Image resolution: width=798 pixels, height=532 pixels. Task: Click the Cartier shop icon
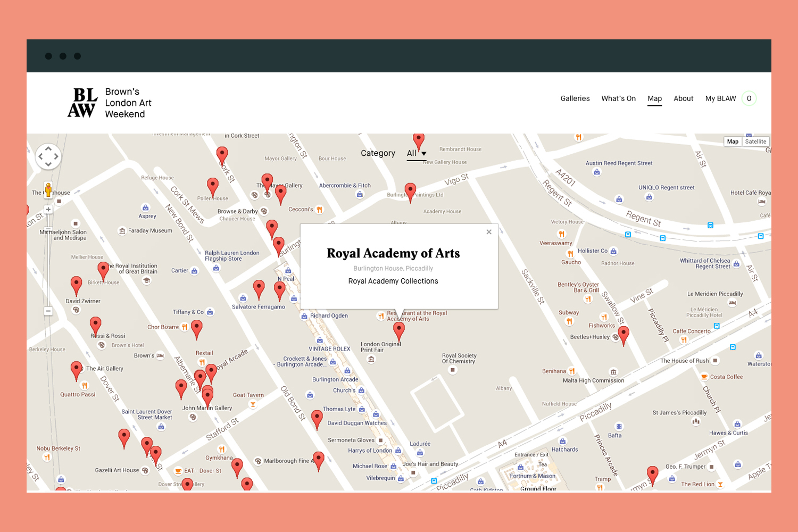[194, 271]
